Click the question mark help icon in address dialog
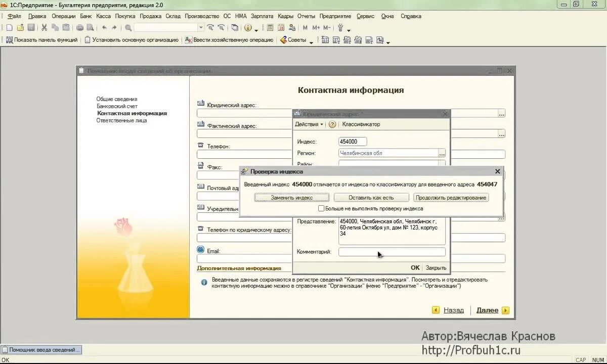Image resolution: width=607 pixels, height=364 pixels. [x=332, y=124]
